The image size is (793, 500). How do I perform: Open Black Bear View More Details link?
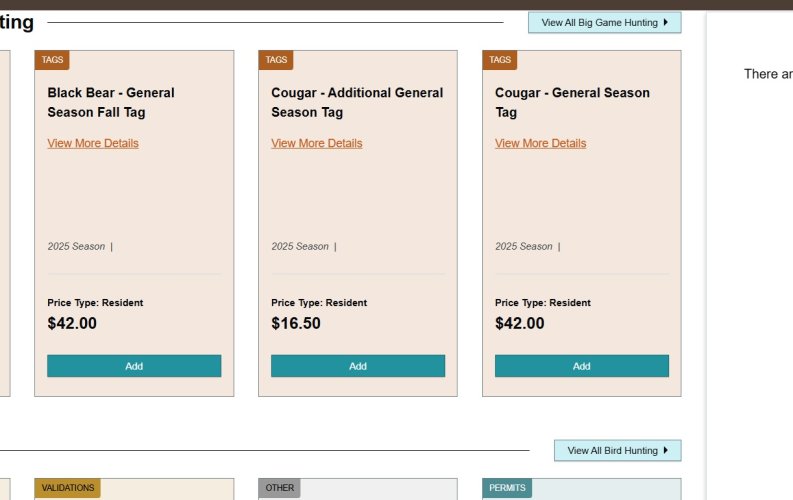pyautogui.click(x=93, y=143)
